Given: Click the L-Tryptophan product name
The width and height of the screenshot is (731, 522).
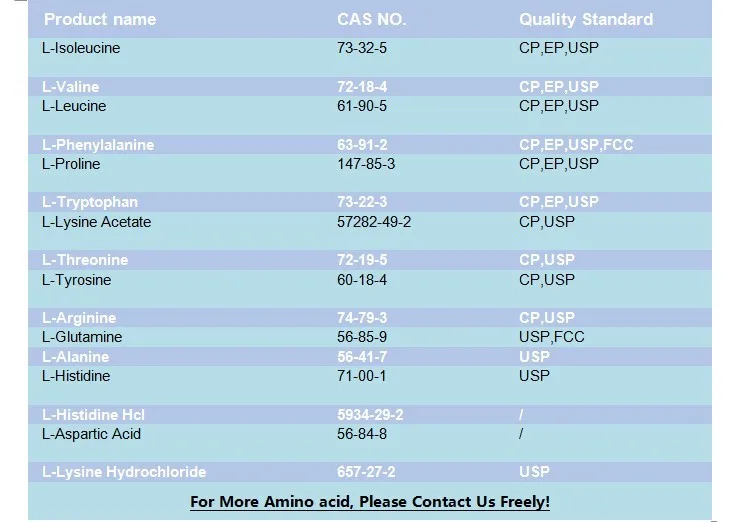Looking at the screenshot, I should pos(90,202).
